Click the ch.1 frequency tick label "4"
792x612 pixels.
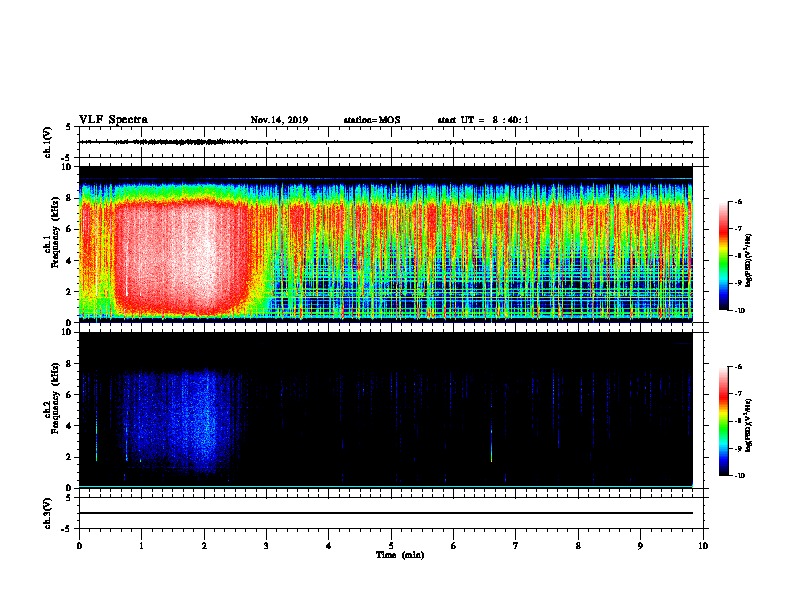tap(70, 261)
